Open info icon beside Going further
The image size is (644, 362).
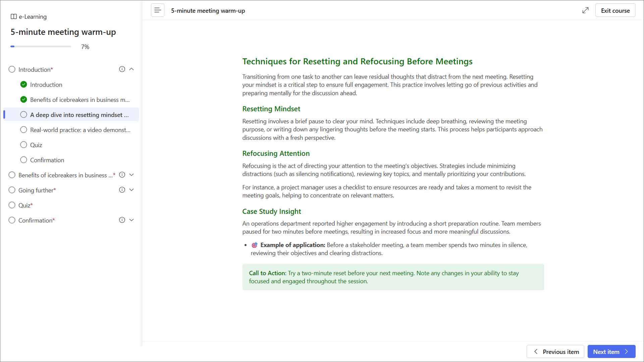pos(122,190)
